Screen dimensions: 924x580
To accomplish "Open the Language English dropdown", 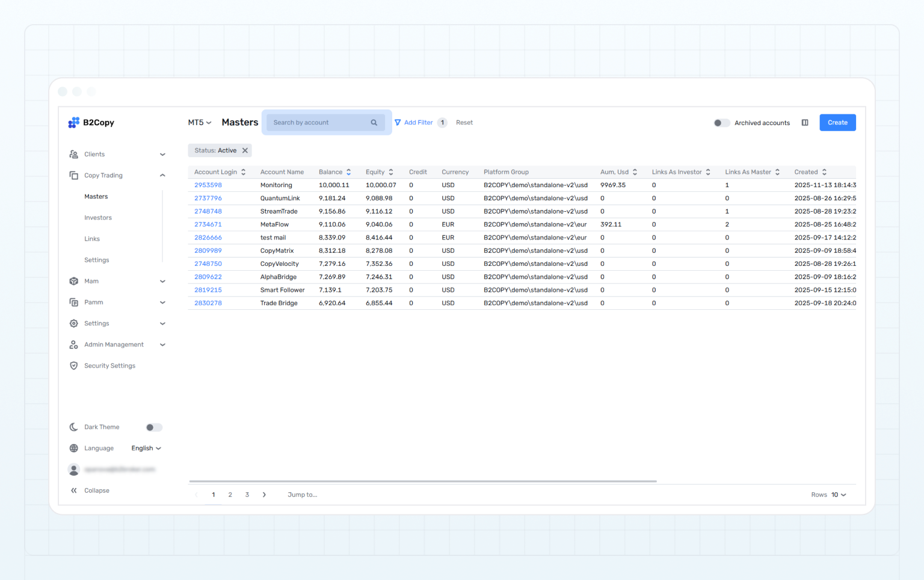I will pos(146,448).
